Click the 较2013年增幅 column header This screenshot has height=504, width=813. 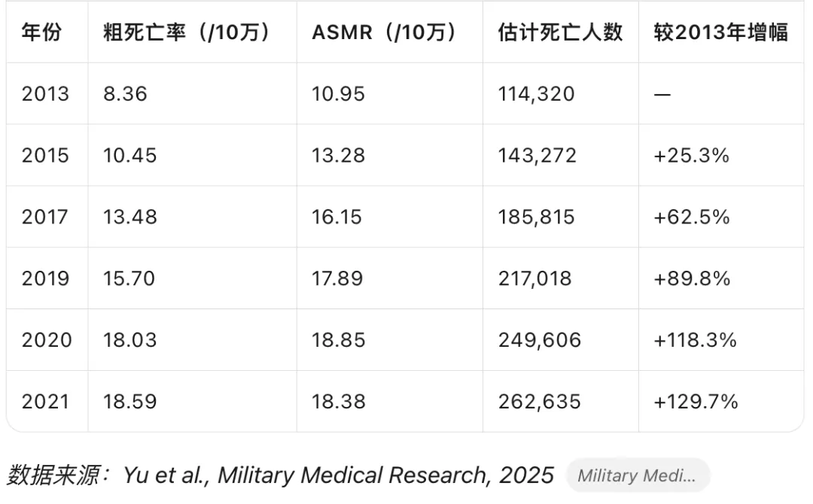(x=720, y=33)
